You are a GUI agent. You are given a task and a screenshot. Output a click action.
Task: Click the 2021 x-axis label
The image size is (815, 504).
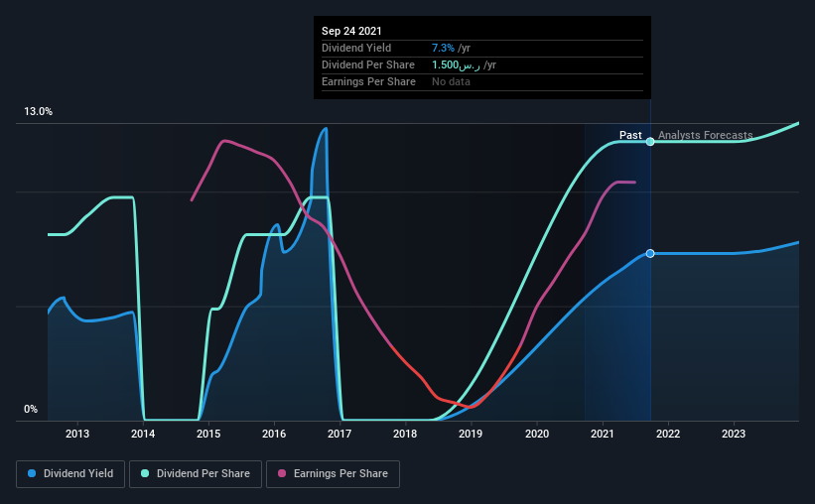pyautogui.click(x=603, y=434)
